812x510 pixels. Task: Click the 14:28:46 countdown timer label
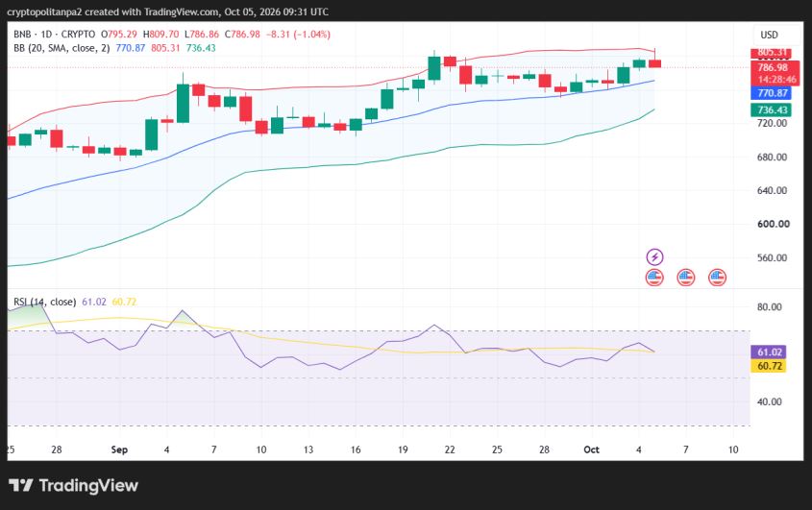pos(775,79)
